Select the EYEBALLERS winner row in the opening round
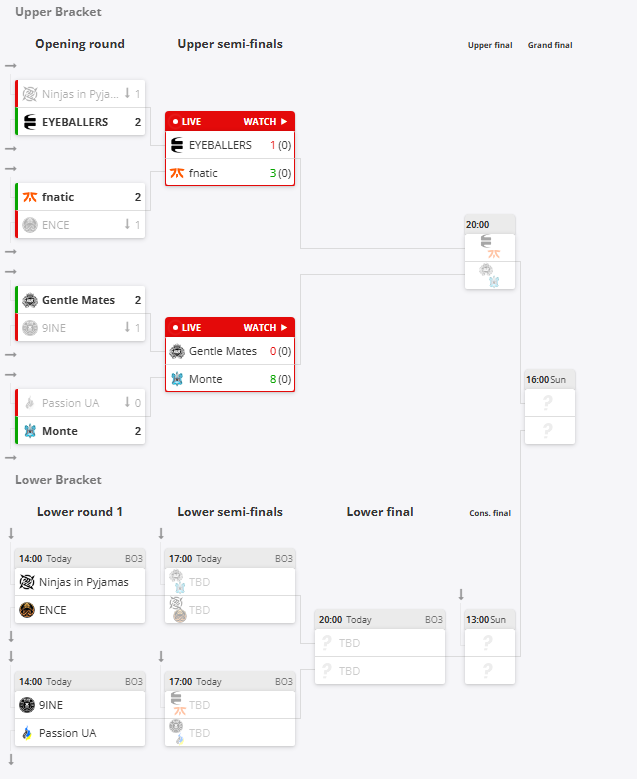 point(80,122)
